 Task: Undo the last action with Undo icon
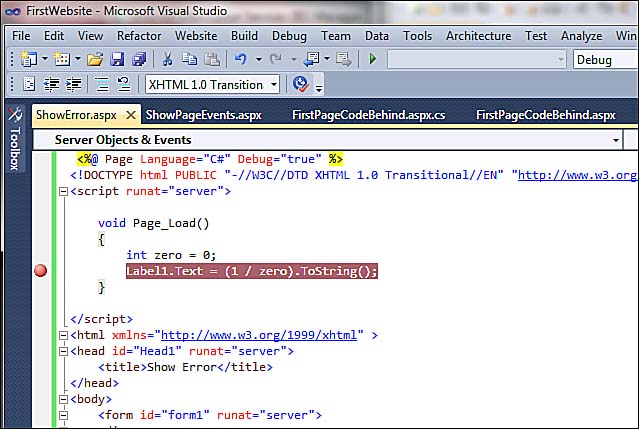pyautogui.click(x=240, y=59)
